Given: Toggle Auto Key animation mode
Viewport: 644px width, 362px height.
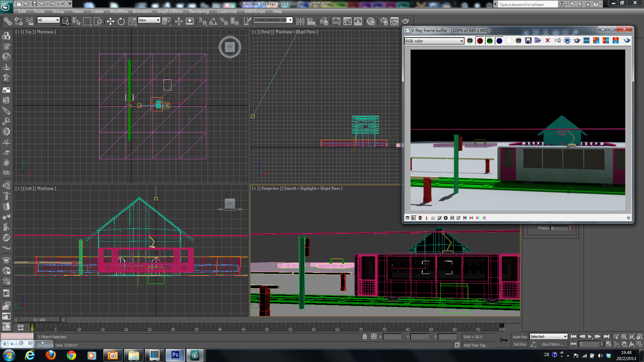Looking at the screenshot, I should (x=520, y=337).
